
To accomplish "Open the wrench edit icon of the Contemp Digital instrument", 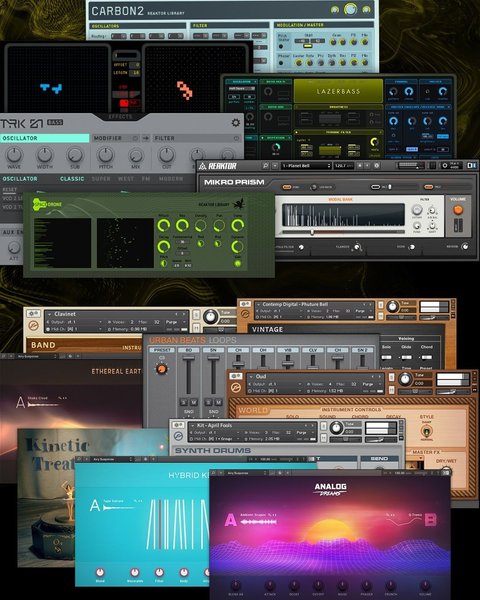I will (245, 304).
